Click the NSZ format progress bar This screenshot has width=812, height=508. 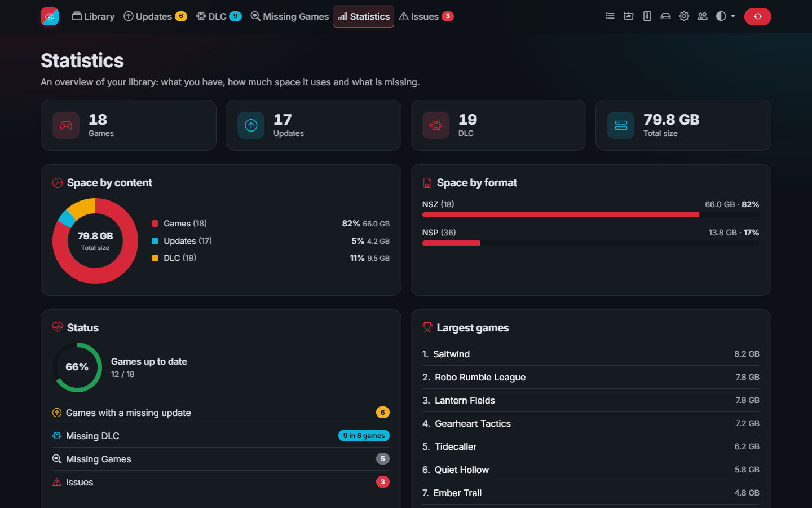coord(591,215)
